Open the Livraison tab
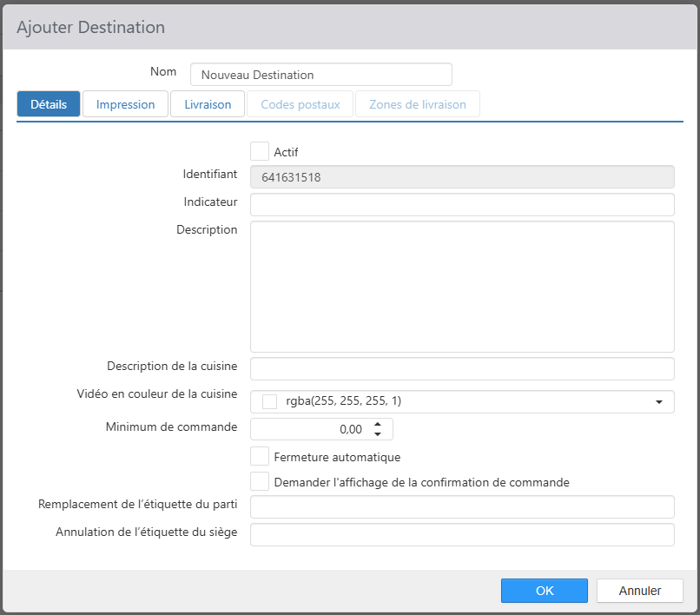This screenshot has height=615, width=700. point(208,104)
